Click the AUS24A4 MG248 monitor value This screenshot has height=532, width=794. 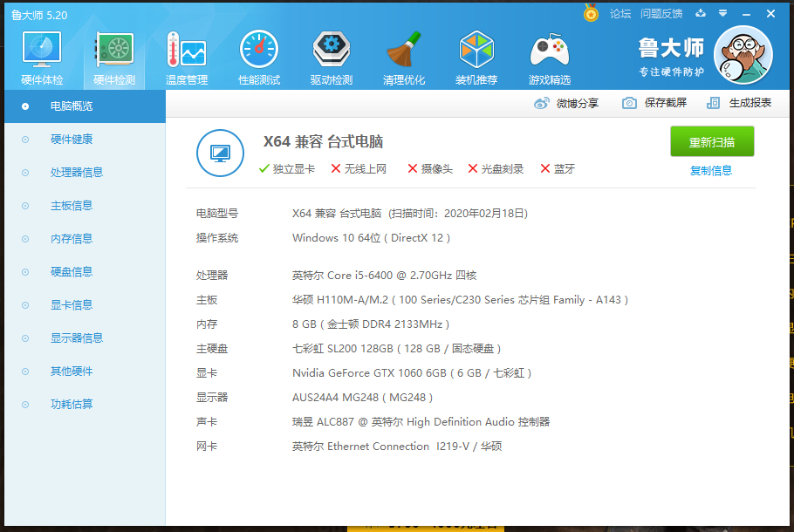363,398
